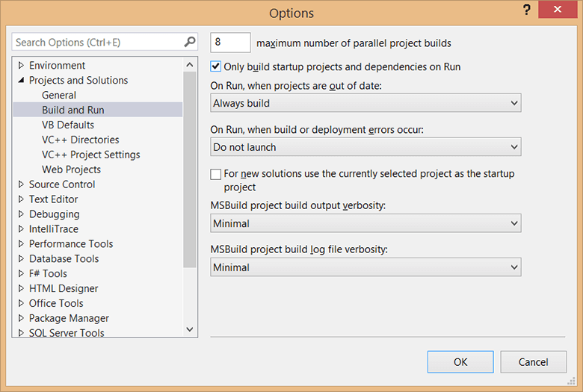The height and width of the screenshot is (392, 583).
Task: Select the Performance Tools category label
Action: (71, 243)
